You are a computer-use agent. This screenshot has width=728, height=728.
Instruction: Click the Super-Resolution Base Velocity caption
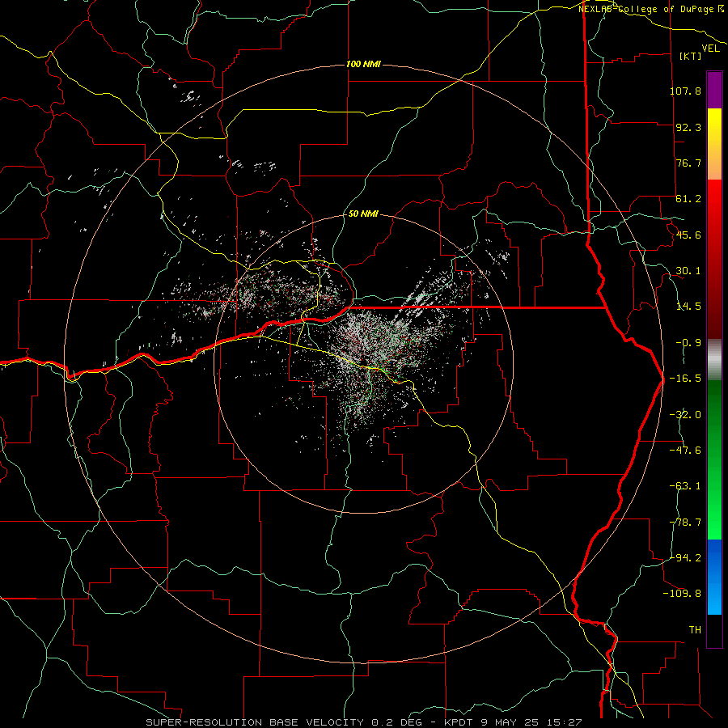point(363,722)
